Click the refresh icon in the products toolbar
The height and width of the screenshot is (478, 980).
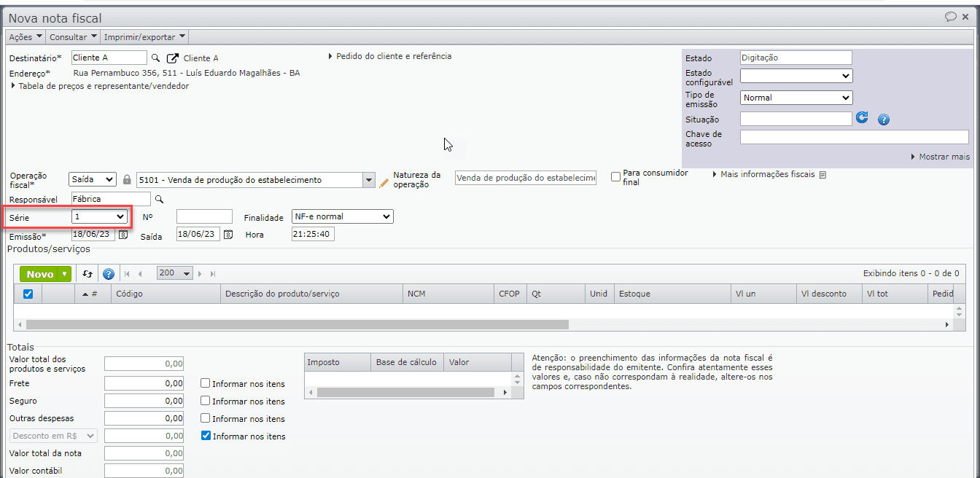[x=87, y=274]
